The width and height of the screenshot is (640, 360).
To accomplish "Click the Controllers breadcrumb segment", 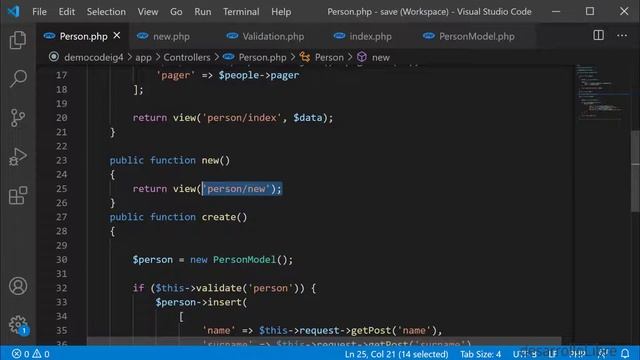I will 187,57.
